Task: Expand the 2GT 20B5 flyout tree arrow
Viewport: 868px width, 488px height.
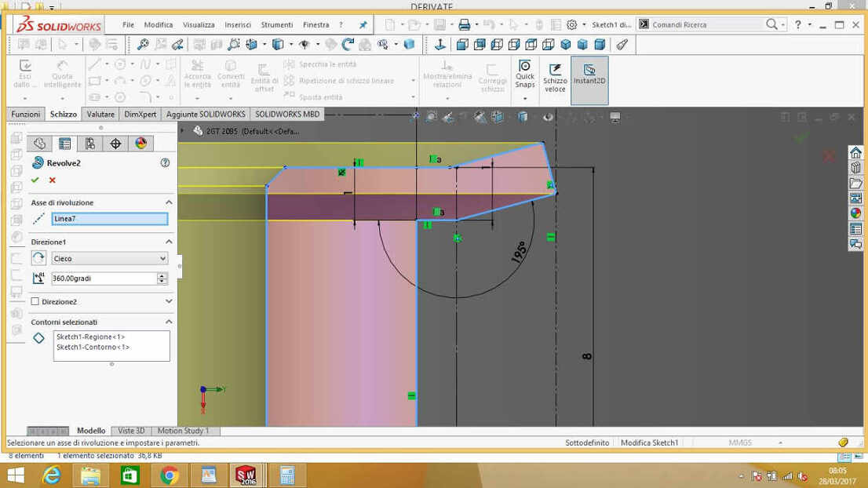Action: pos(182,131)
